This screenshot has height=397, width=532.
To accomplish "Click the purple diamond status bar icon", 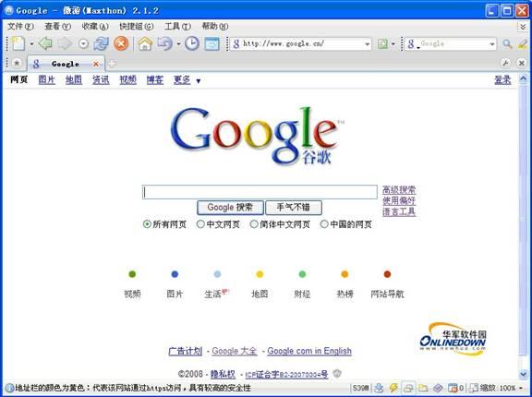I will click(x=438, y=388).
